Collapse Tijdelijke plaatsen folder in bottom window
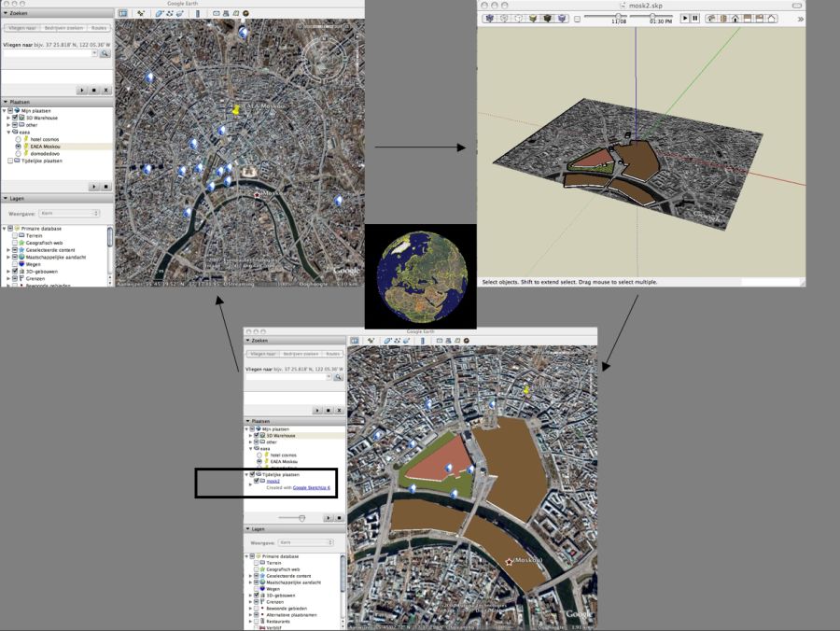840x631 pixels. 247,474
